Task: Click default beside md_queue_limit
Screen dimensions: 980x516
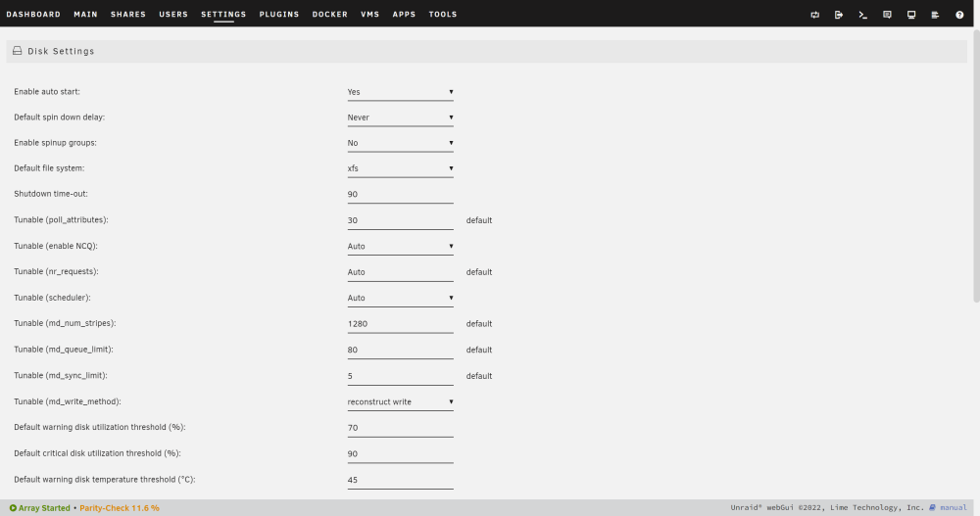Action: pyautogui.click(x=479, y=350)
